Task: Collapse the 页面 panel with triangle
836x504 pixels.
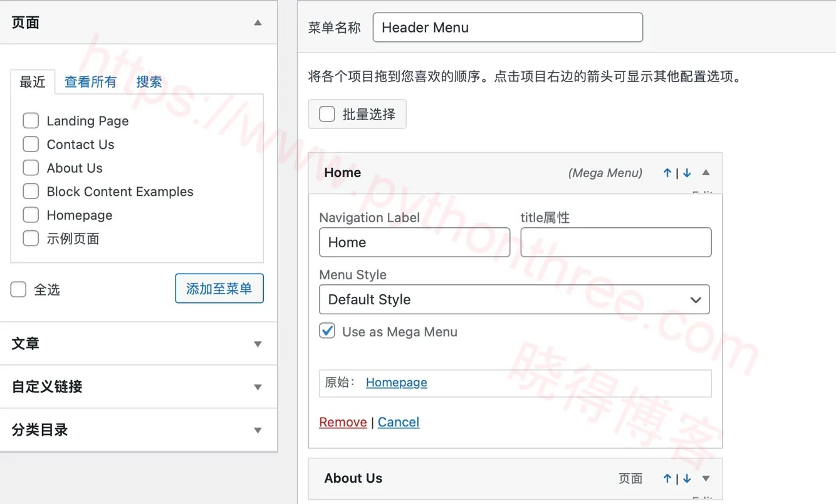Action: point(258,23)
